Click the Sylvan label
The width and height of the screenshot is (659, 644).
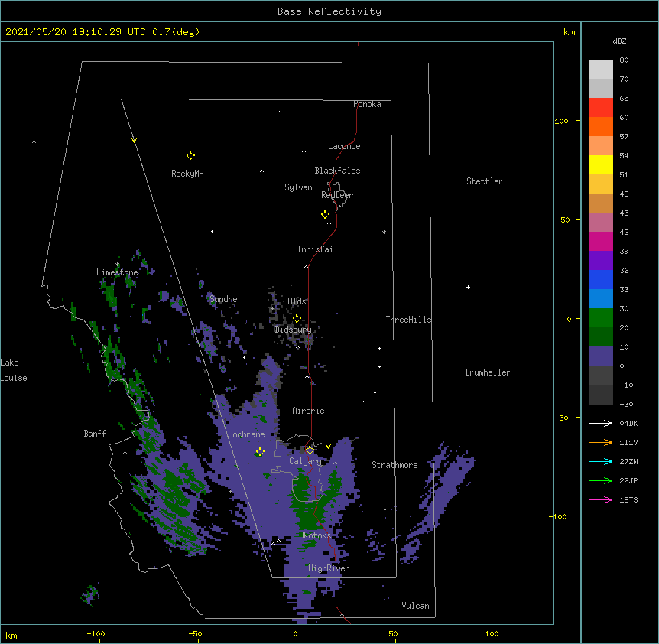pyautogui.click(x=298, y=187)
